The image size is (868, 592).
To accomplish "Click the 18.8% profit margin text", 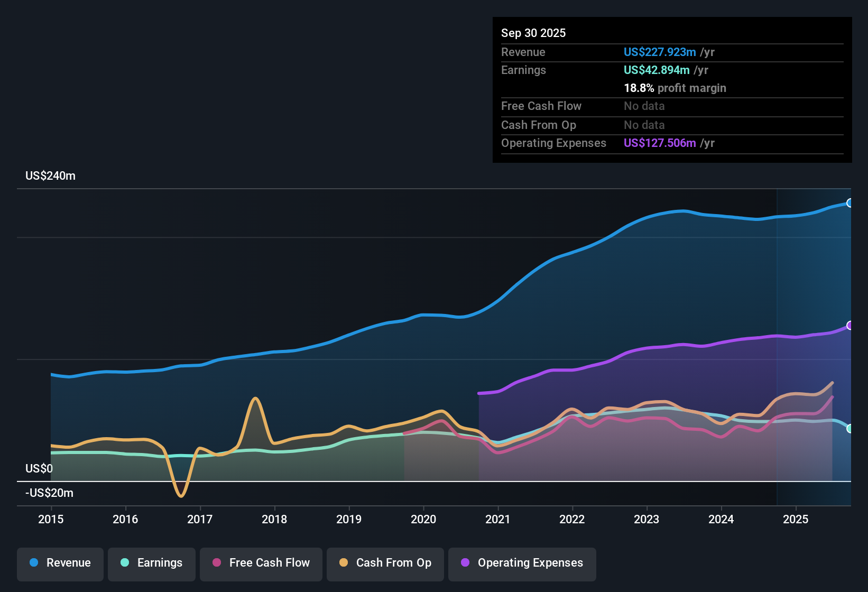I will [675, 88].
